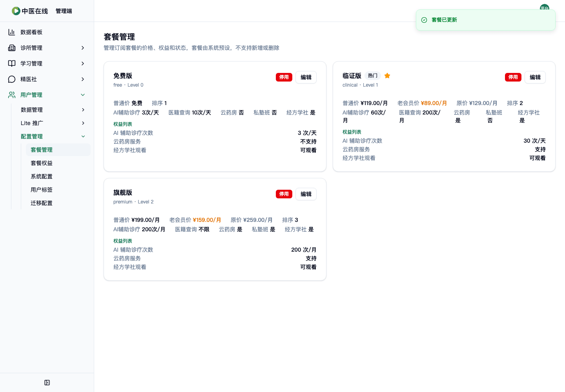This screenshot has width=565, height=392.
Task: Click 编辑 on the 免费版 card
Action: [306, 77]
